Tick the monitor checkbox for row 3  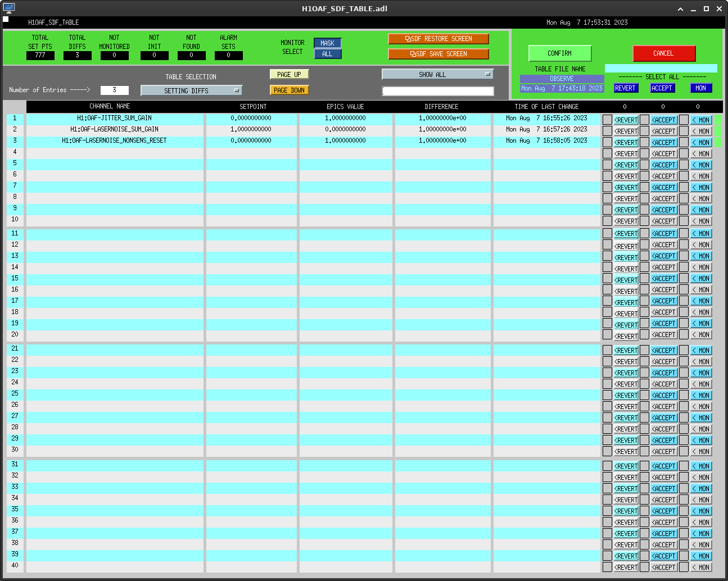pyautogui.click(x=684, y=142)
